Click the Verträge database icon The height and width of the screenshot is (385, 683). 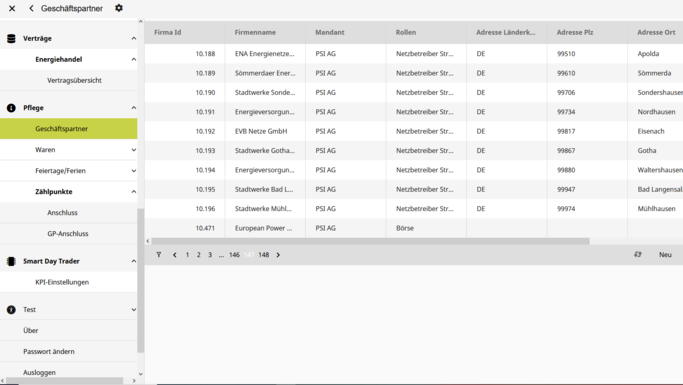[11, 38]
